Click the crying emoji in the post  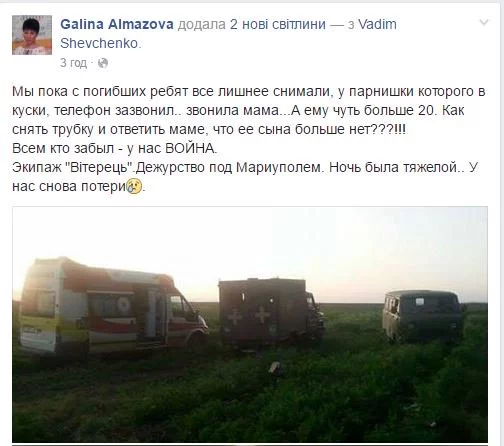pos(134,186)
